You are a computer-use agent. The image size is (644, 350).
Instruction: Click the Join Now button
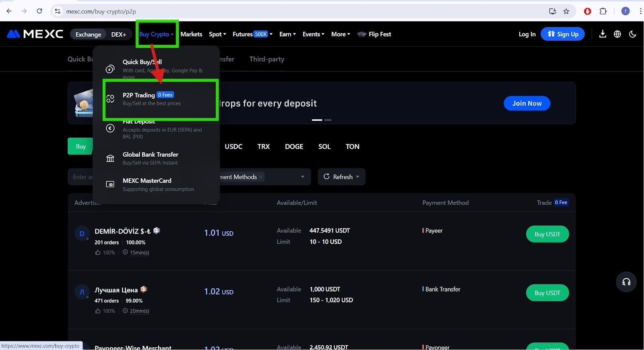coord(526,104)
